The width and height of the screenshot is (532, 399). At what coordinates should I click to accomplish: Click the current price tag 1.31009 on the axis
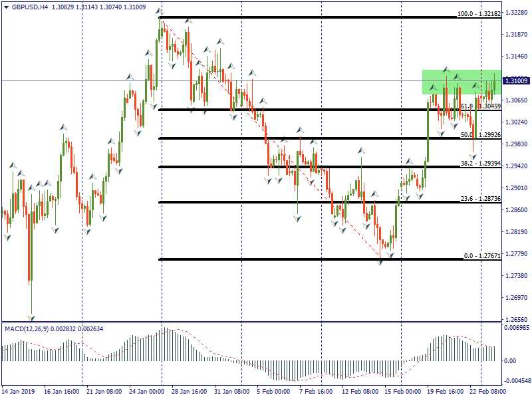(515, 80)
